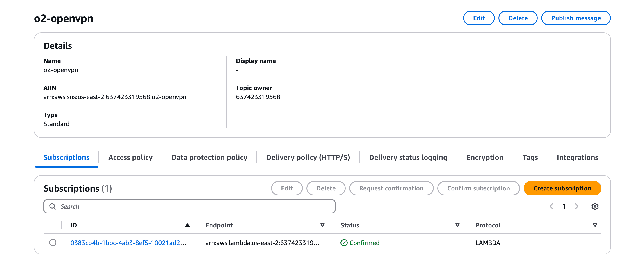Sort by ID column ascending arrow

tap(187, 225)
